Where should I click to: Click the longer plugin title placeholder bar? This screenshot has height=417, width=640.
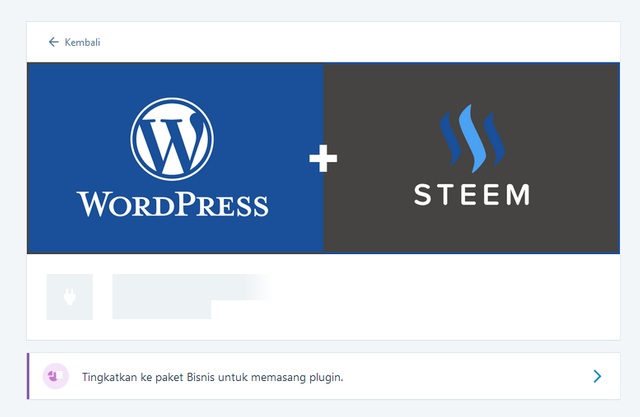point(193,287)
